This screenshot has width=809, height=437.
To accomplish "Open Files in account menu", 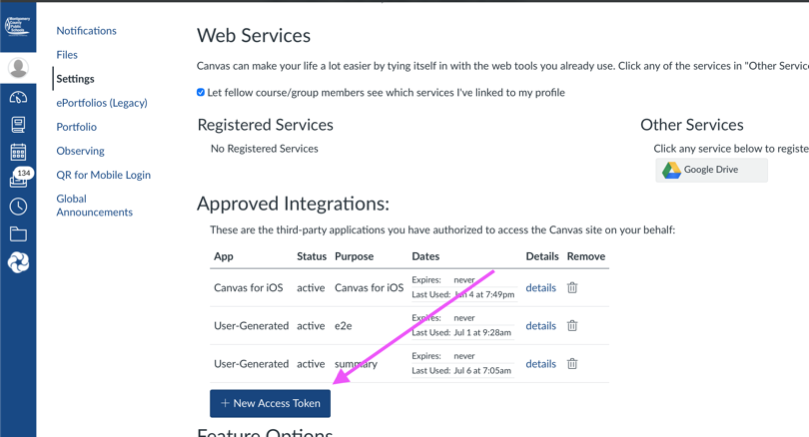I will pos(67,55).
